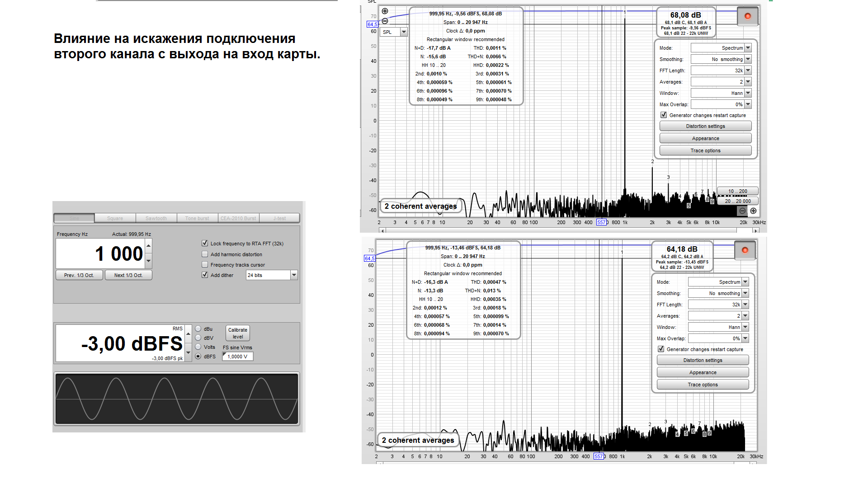Viewport: 868px width, 488px height.
Task: Zoom out vertical axis on upper graph
Action: (x=385, y=21)
